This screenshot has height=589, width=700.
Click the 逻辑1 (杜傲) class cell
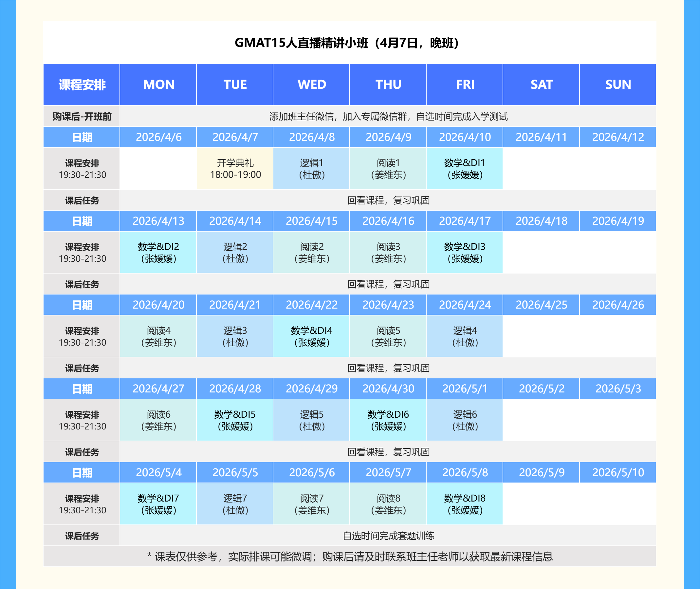311,169
